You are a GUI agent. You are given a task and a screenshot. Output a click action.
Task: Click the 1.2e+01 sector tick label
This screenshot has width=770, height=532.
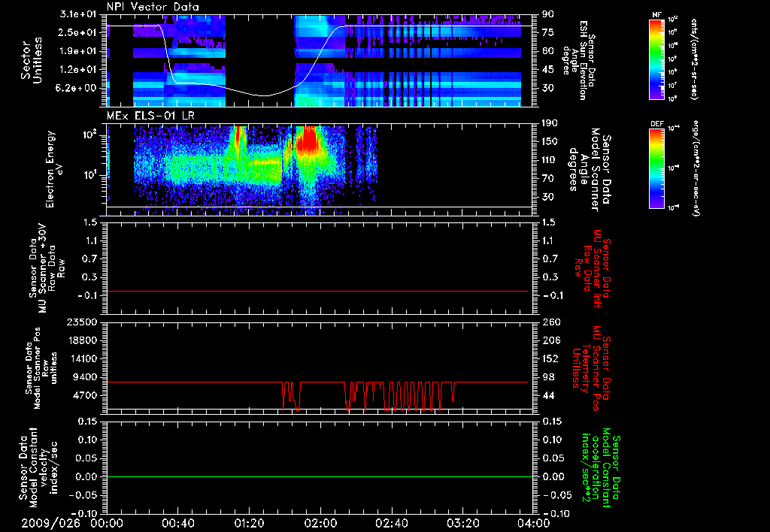pos(78,70)
